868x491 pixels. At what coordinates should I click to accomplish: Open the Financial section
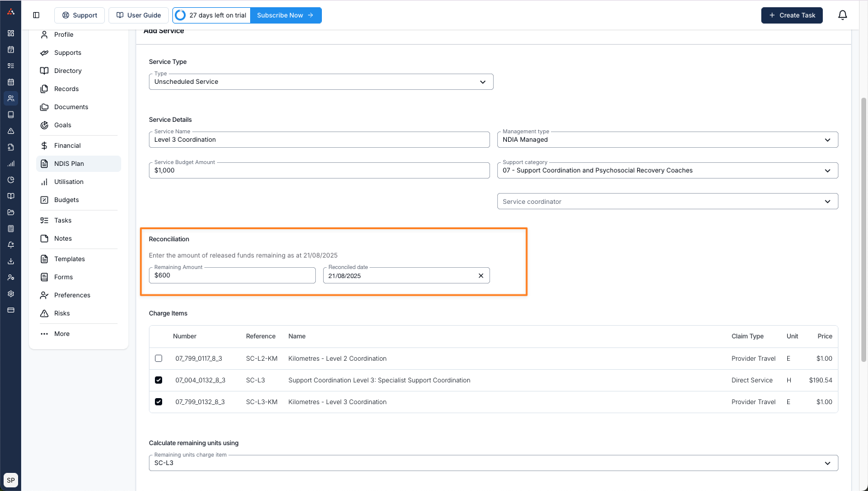tap(78, 145)
